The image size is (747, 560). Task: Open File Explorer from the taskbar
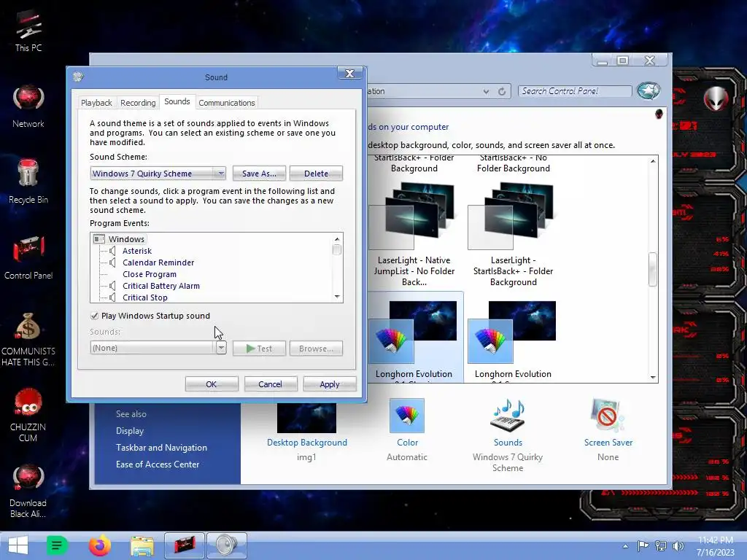[142, 545]
